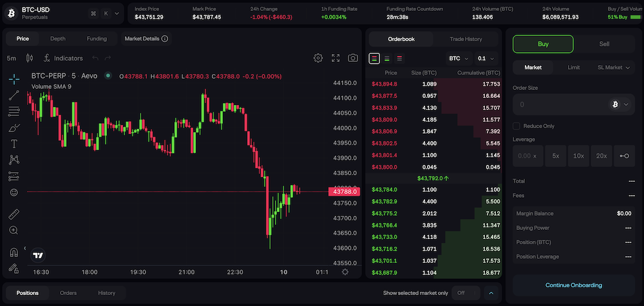This screenshot has height=306, width=644.
Task: Open the Fibonacci retracement tool
Action: pos(14,111)
